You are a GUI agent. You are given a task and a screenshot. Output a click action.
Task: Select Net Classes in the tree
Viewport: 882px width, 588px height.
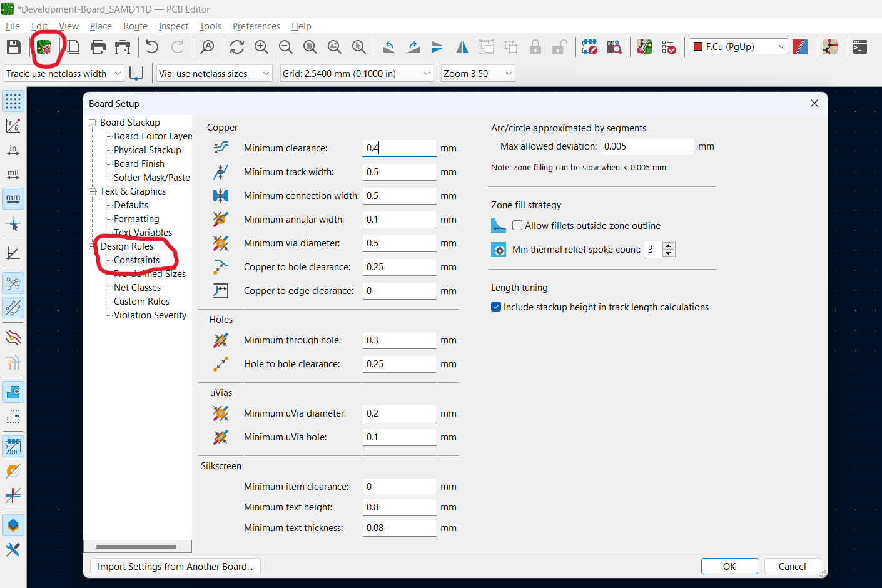[x=138, y=288]
